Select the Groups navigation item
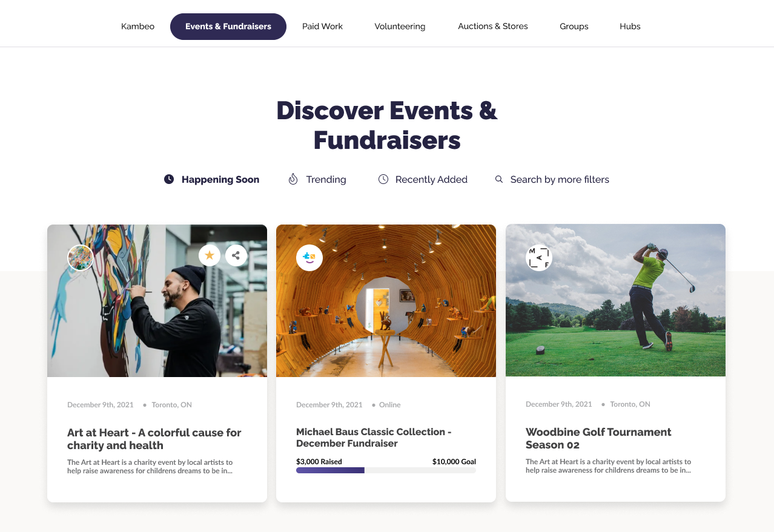The width and height of the screenshot is (774, 532). pyautogui.click(x=574, y=27)
